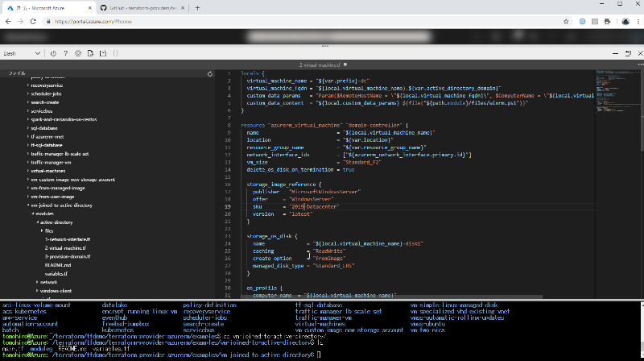Expand the sql-database folder
This screenshot has width=644, height=361.
click(28, 128)
